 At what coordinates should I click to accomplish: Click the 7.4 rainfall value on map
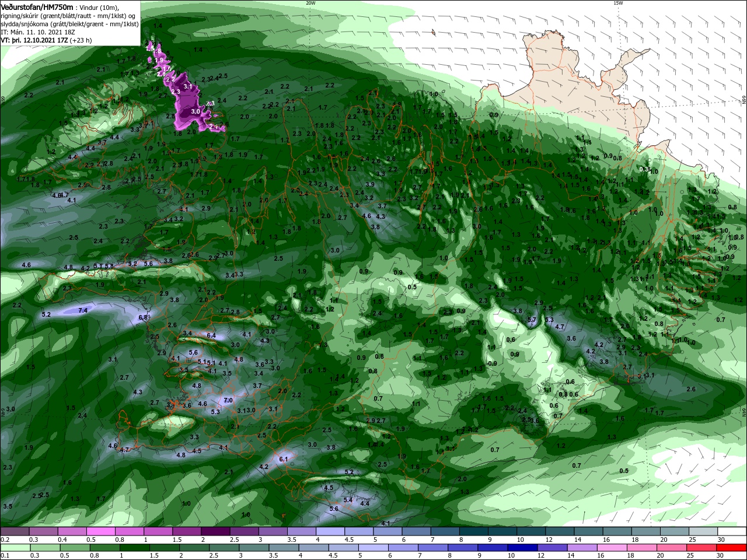point(83,311)
